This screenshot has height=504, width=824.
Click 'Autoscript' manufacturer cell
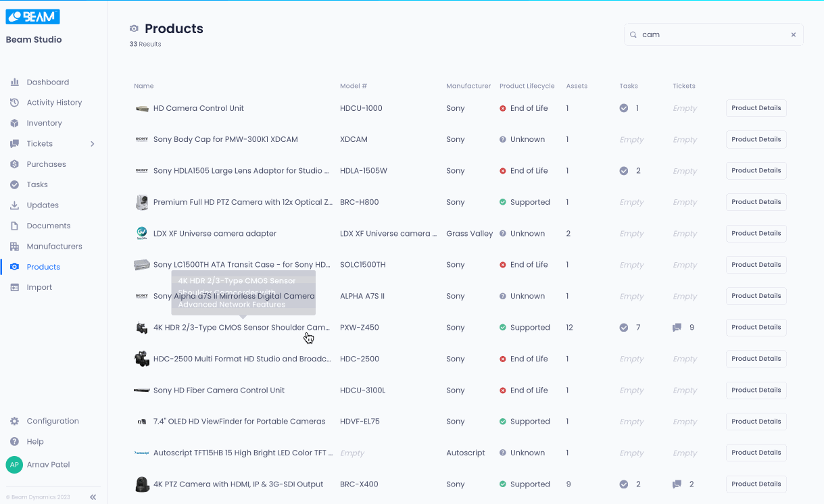coord(466,453)
